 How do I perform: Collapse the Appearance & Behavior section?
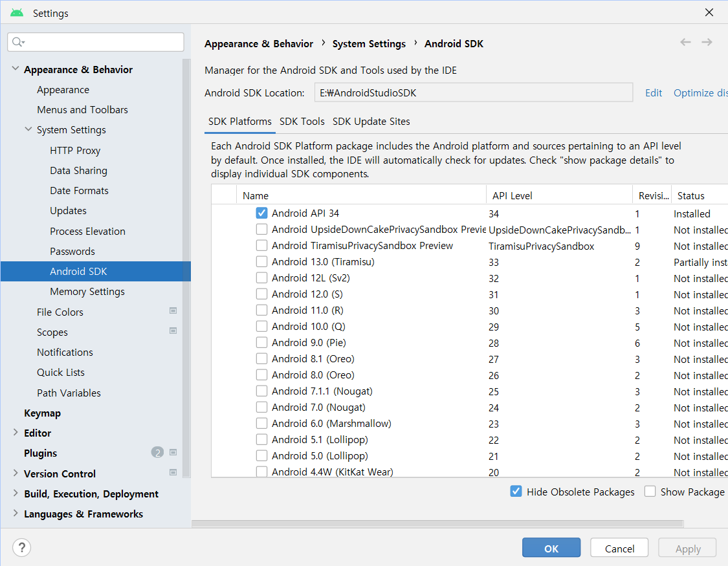point(16,69)
